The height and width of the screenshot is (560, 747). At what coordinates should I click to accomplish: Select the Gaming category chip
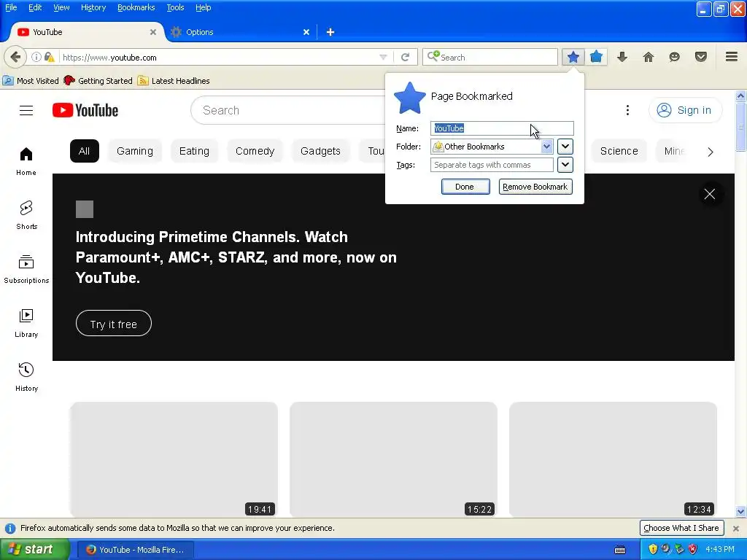click(135, 151)
